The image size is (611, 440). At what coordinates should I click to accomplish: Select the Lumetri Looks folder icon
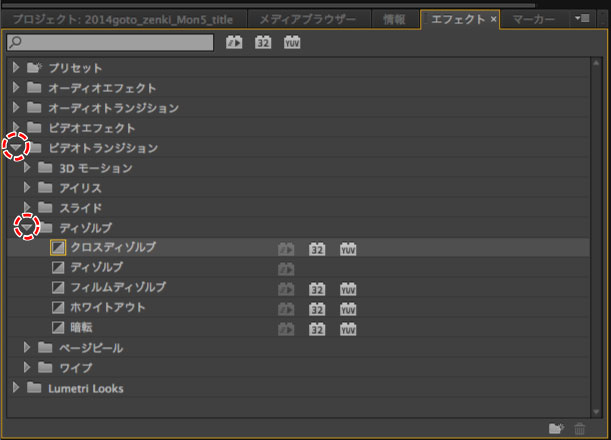pos(34,387)
